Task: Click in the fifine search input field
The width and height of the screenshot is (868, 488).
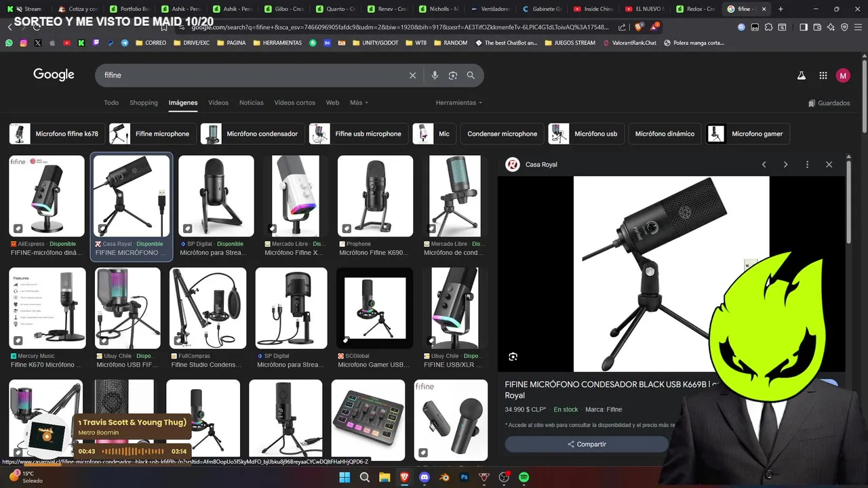Action: pyautogui.click(x=251, y=75)
